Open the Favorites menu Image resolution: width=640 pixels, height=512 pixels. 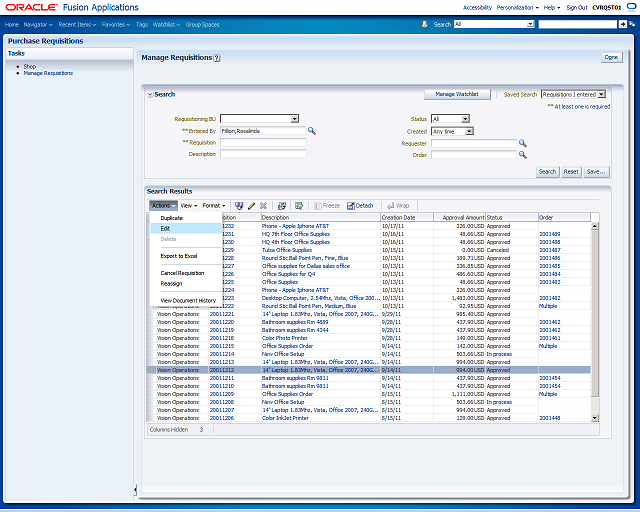click(x=116, y=24)
